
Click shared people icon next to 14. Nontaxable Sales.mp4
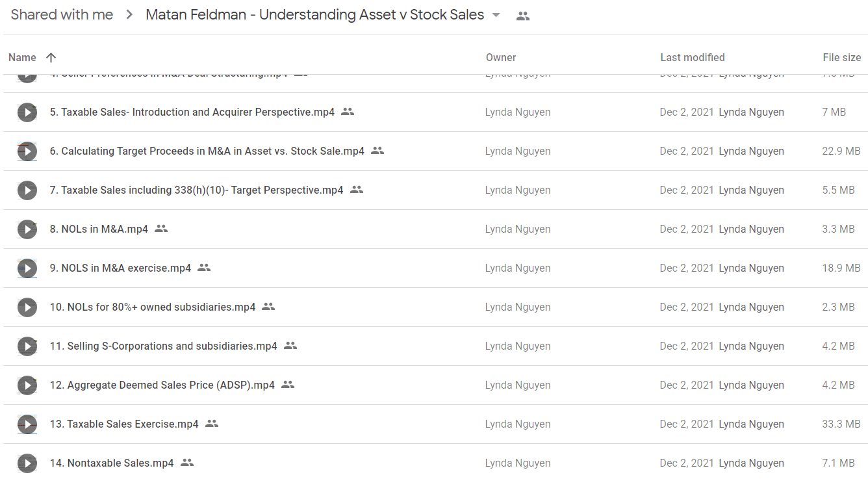pyautogui.click(x=187, y=463)
